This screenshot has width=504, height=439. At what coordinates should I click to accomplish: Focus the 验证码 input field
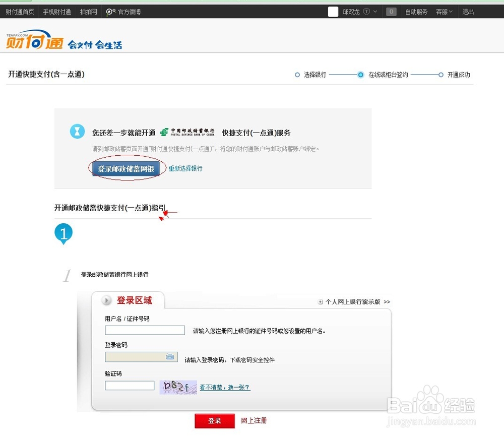point(130,386)
